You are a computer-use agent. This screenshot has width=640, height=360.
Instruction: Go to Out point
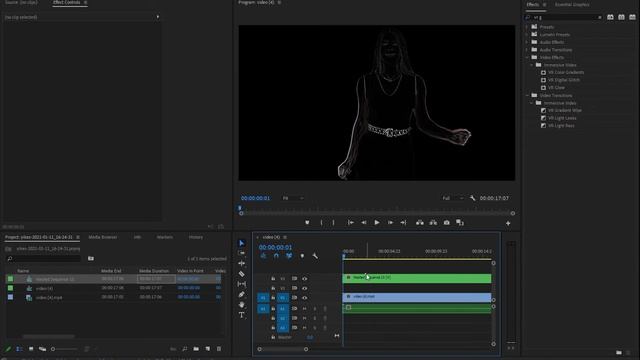pyautogui.click(x=403, y=222)
